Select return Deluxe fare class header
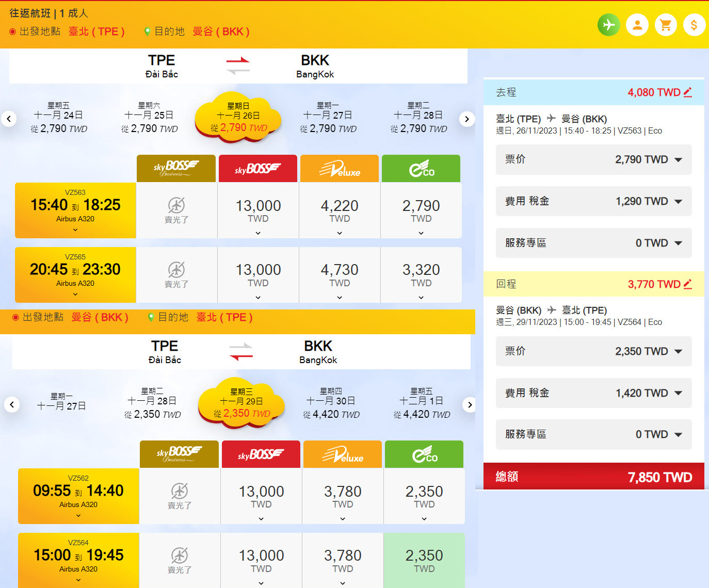This screenshot has height=588, width=709. 343,454
